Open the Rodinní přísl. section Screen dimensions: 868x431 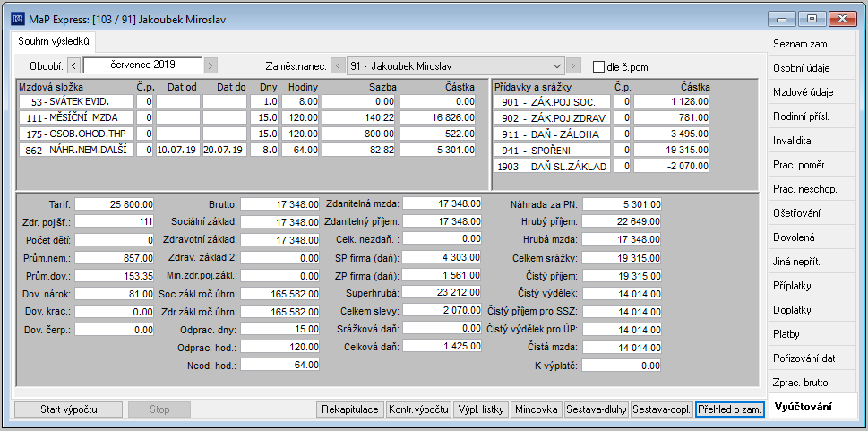tap(812, 116)
